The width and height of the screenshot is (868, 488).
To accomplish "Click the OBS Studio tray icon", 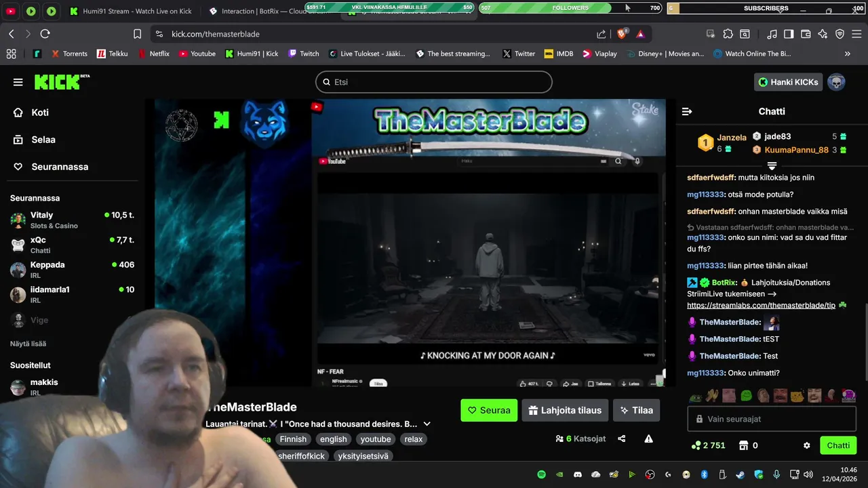I will pyautogui.click(x=650, y=474).
